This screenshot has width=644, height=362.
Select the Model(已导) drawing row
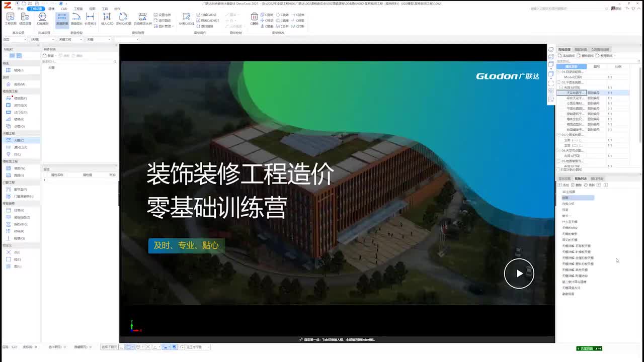(x=593, y=77)
